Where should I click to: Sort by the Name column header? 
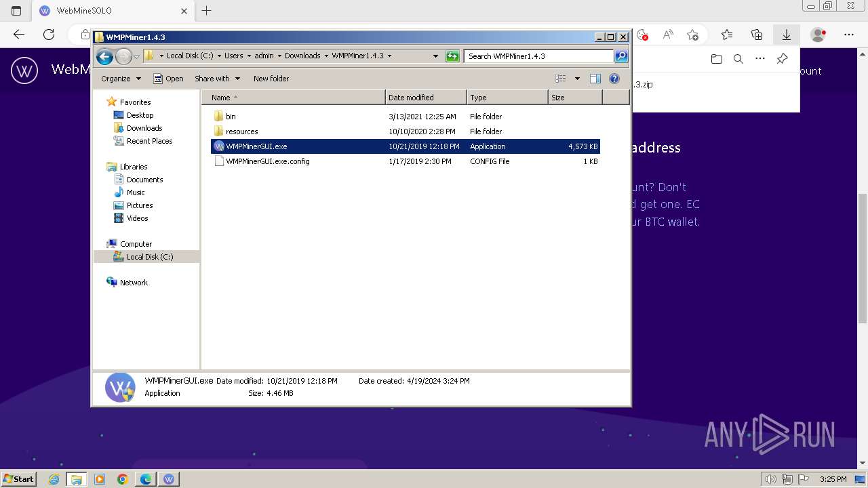[x=293, y=98]
